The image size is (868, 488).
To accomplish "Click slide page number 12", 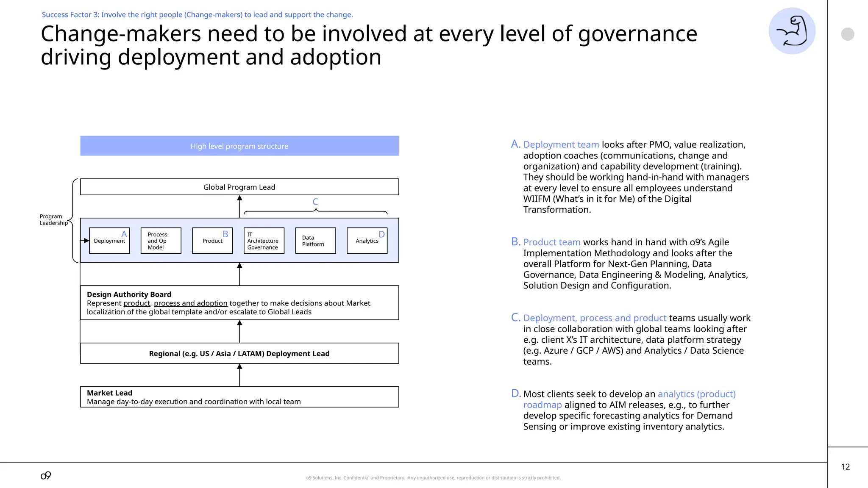I will [x=845, y=467].
